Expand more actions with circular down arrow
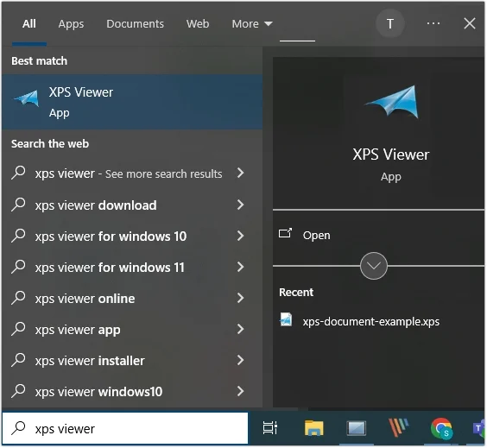Viewport: 487px width, 448px height. pyautogui.click(x=374, y=266)
